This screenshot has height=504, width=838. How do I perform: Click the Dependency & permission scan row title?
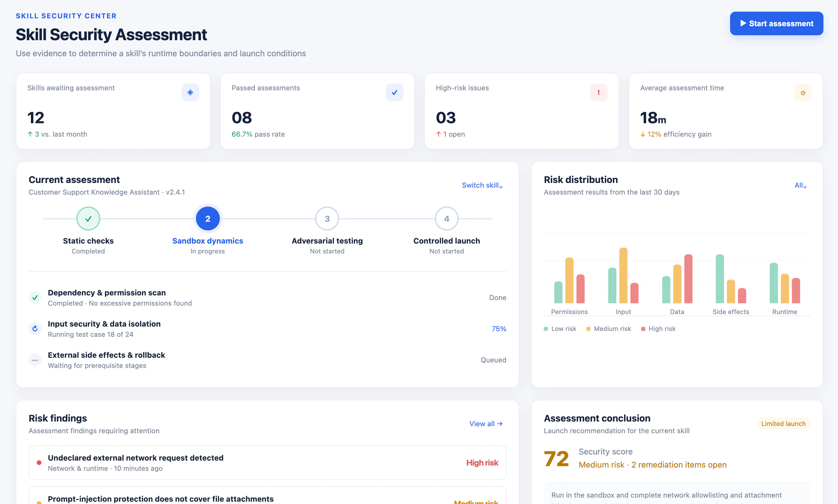tap(107, 293)
